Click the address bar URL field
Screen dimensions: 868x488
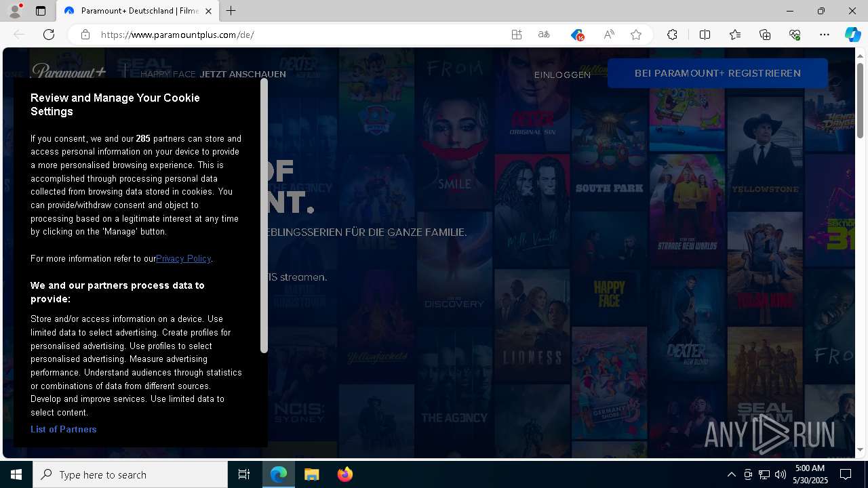point(298,35)
